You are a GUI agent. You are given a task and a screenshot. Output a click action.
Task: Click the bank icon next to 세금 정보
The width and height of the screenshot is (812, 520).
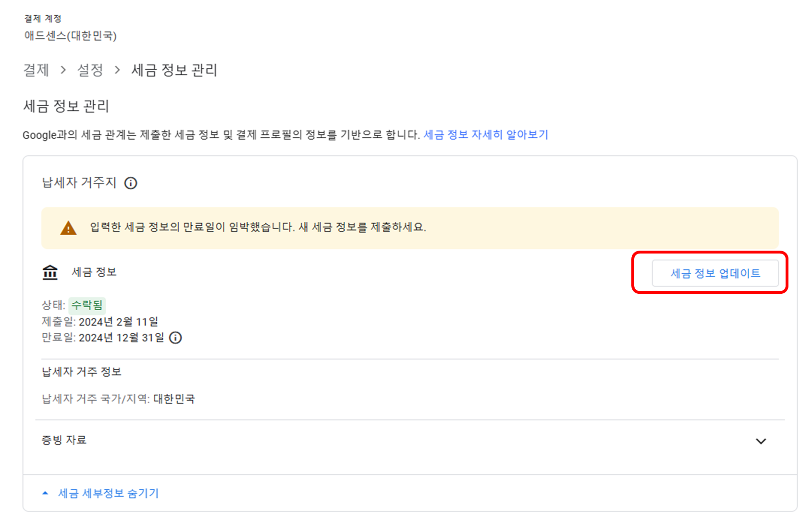49,272
